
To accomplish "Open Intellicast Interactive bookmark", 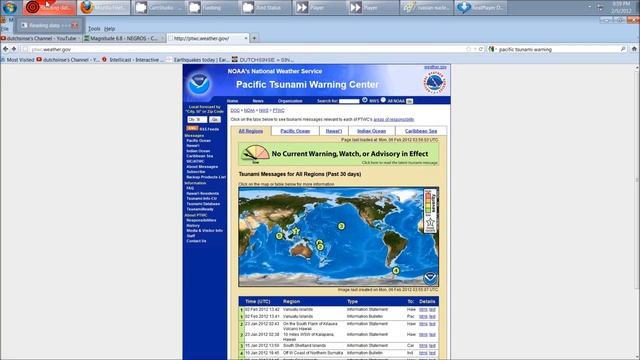I will (x=133, y=60).
